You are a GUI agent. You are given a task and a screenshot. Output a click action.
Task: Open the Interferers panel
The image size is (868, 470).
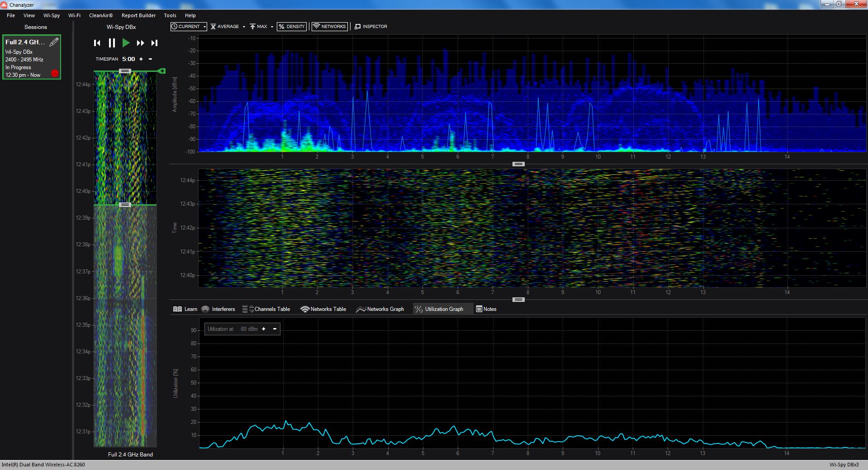[x=218, y=309]
